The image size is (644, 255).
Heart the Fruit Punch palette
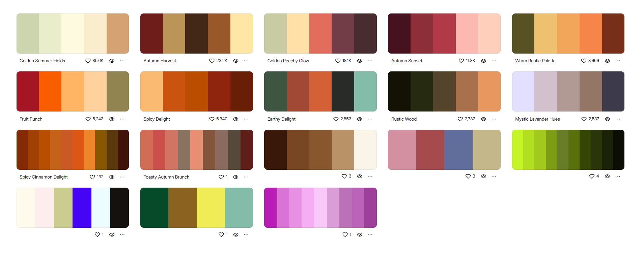coord(88,119)
